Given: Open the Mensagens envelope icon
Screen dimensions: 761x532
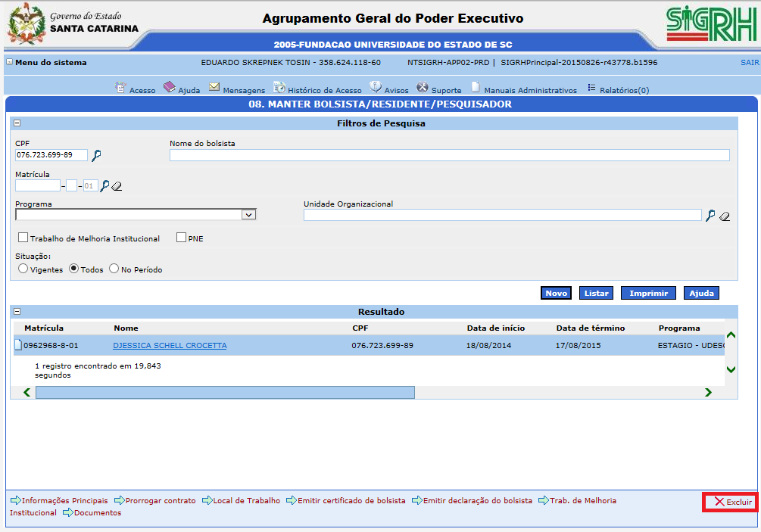Looking at the screenshot, I should click(214, 88).
